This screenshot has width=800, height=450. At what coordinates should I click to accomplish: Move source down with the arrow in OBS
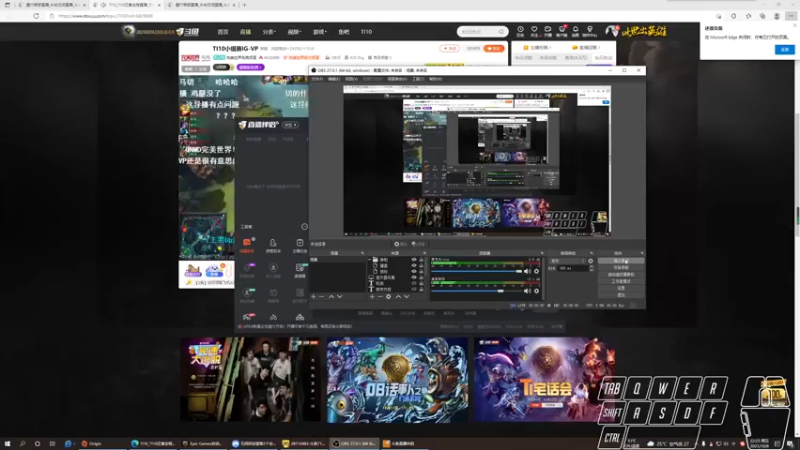[x=407, y=296]
